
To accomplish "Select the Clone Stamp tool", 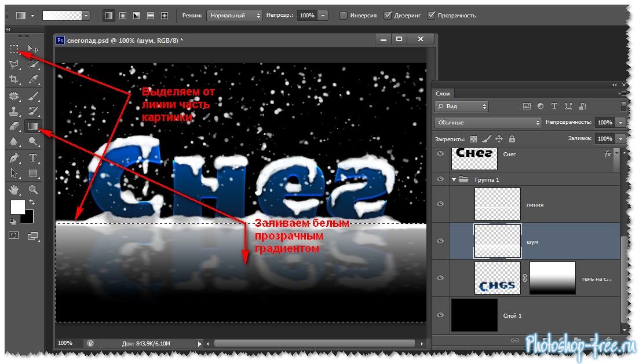I will pos(14,111).
